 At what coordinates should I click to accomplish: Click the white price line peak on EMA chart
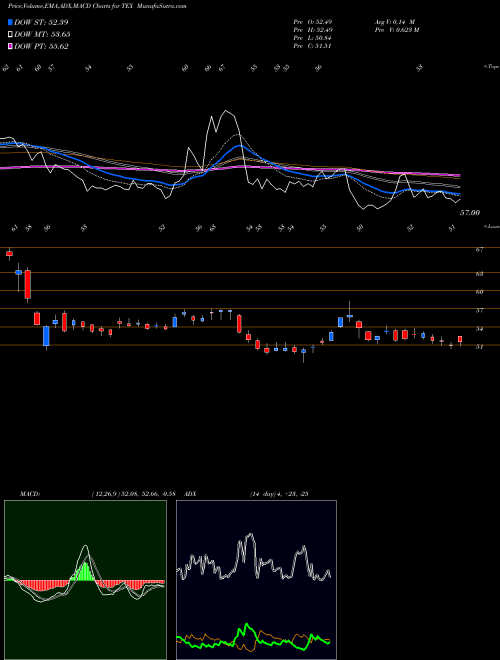tap(226, 111)
